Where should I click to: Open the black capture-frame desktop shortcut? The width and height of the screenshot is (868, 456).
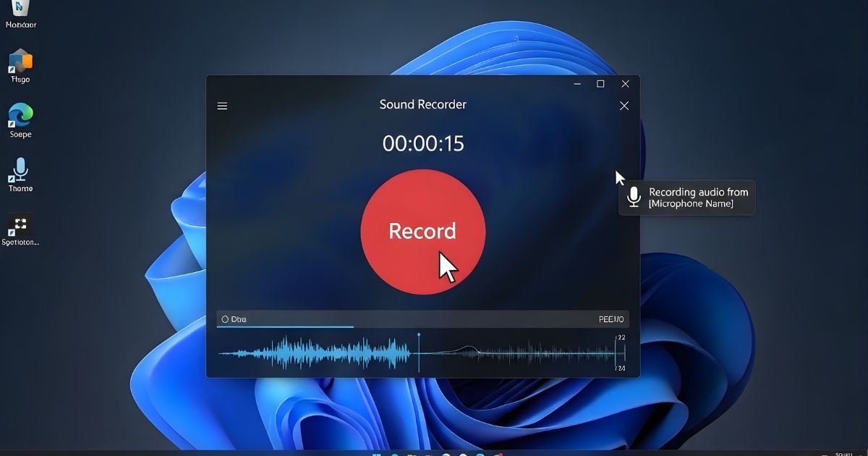[20, 225]
